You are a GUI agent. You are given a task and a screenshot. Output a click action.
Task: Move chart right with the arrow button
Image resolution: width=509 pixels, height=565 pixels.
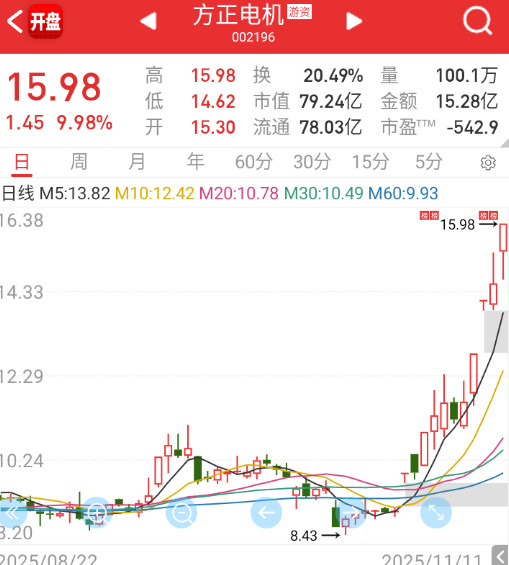pos(351,513)
